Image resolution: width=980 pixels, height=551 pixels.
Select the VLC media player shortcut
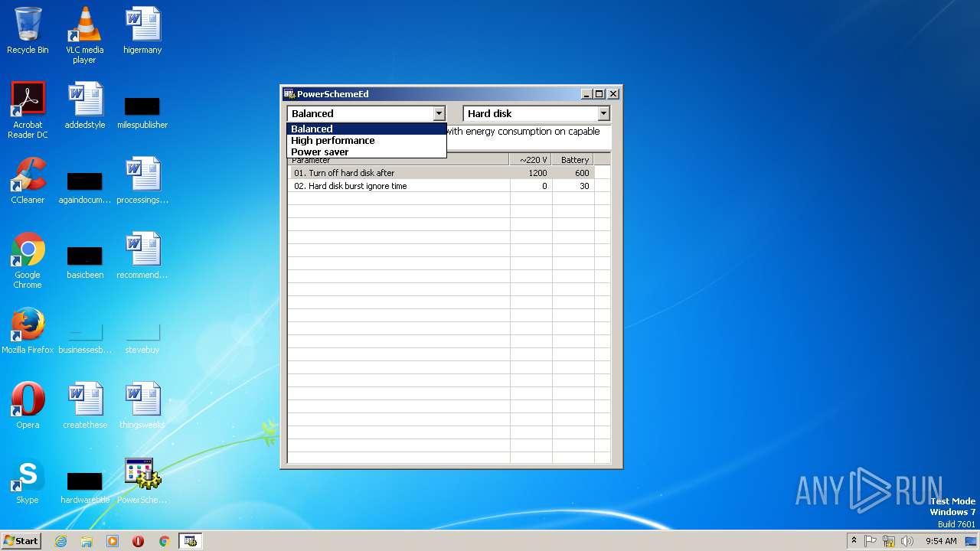[x=84, y=35]
